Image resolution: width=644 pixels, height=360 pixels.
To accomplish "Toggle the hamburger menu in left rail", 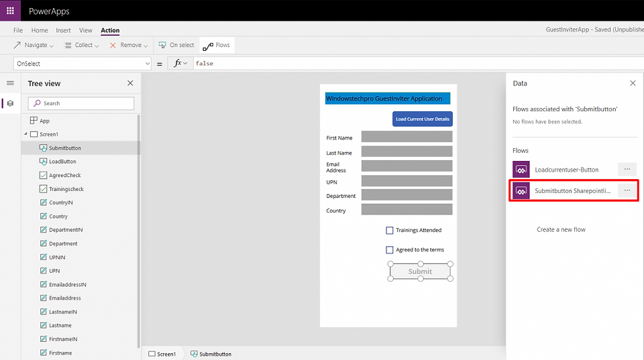I will click(10, 83).
